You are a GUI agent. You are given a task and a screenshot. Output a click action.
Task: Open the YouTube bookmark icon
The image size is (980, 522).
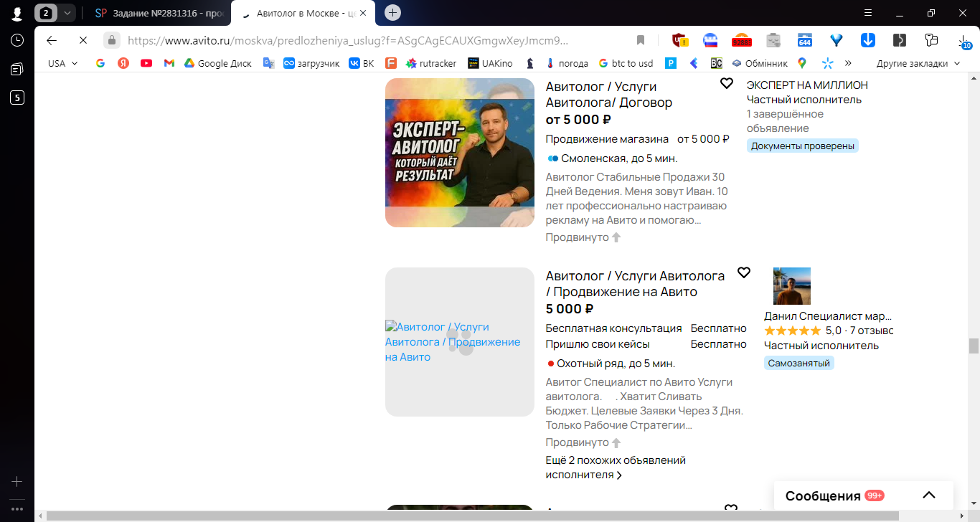(146, 63)
